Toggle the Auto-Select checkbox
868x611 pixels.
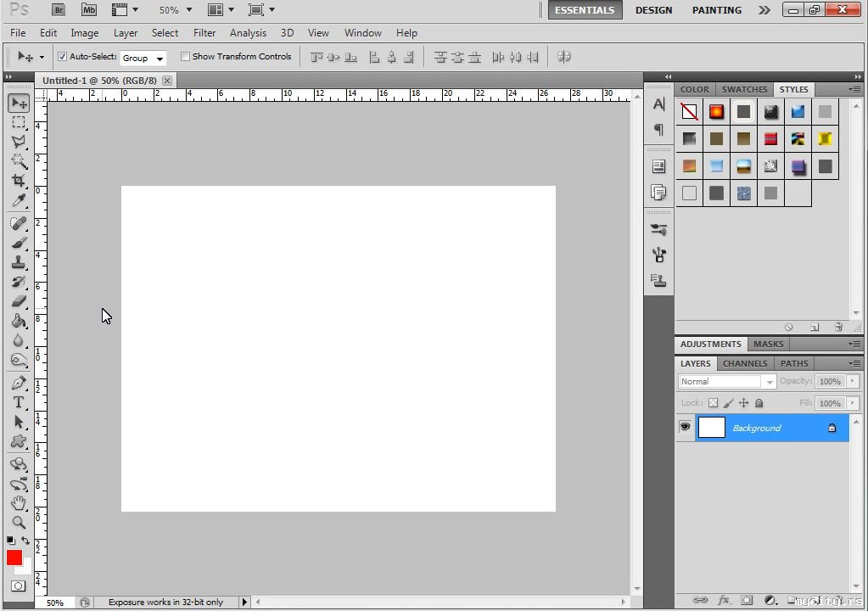(62, 57)
